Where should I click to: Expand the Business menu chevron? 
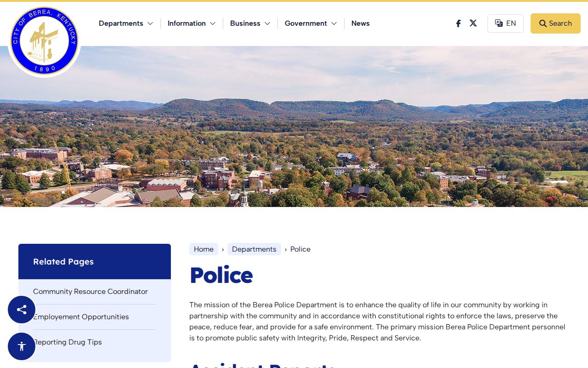click(267, 23)
